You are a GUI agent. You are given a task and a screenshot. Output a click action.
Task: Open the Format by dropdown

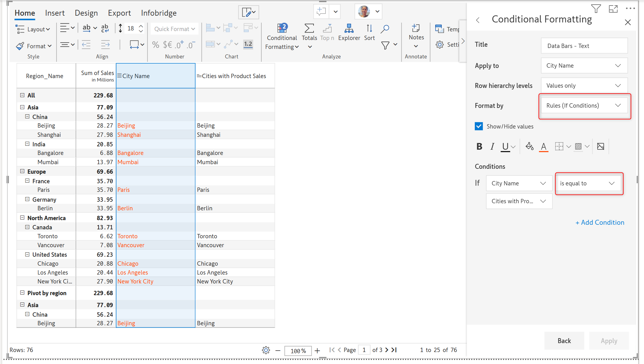pyautogui.click(x=584, y=106)
